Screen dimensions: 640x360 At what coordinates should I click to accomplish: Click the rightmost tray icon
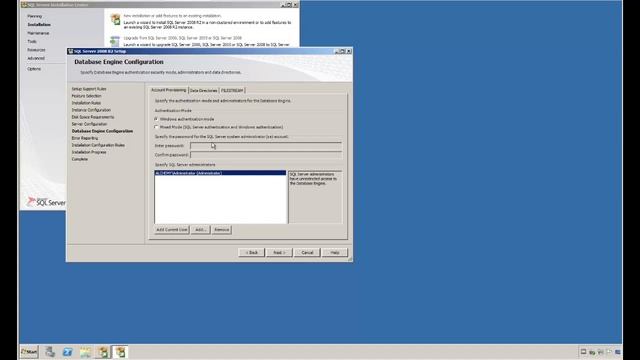[618, 352]
